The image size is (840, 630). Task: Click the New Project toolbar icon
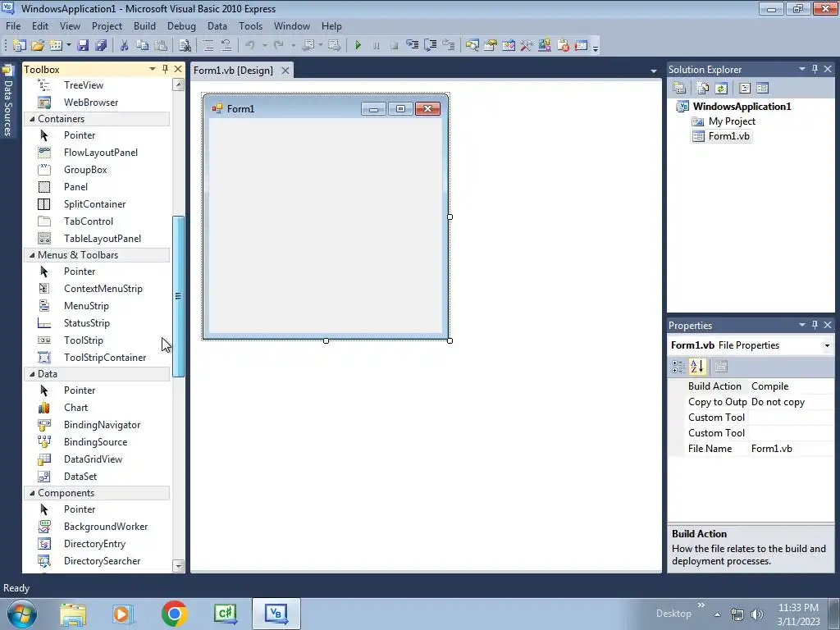(20, 46)
